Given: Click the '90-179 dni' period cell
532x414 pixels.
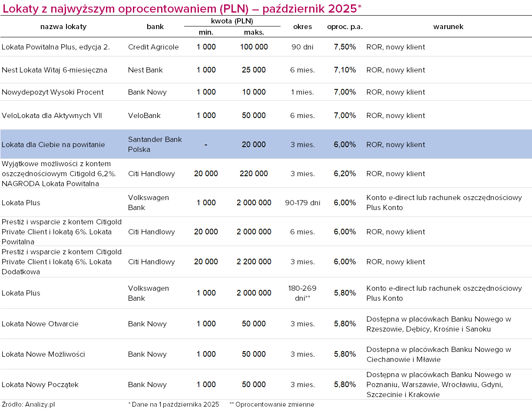Looking at the screenshot, I should coord(303,203).
